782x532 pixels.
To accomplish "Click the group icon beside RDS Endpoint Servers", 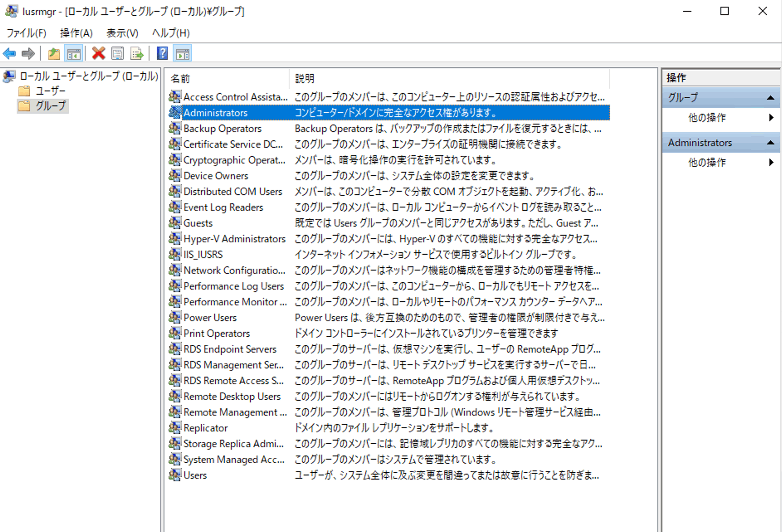I will (175, 349).
